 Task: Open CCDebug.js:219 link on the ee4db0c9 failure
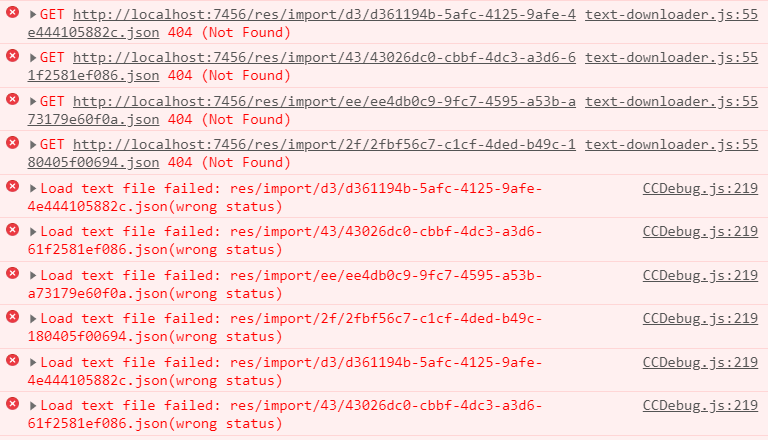(700, 275)
